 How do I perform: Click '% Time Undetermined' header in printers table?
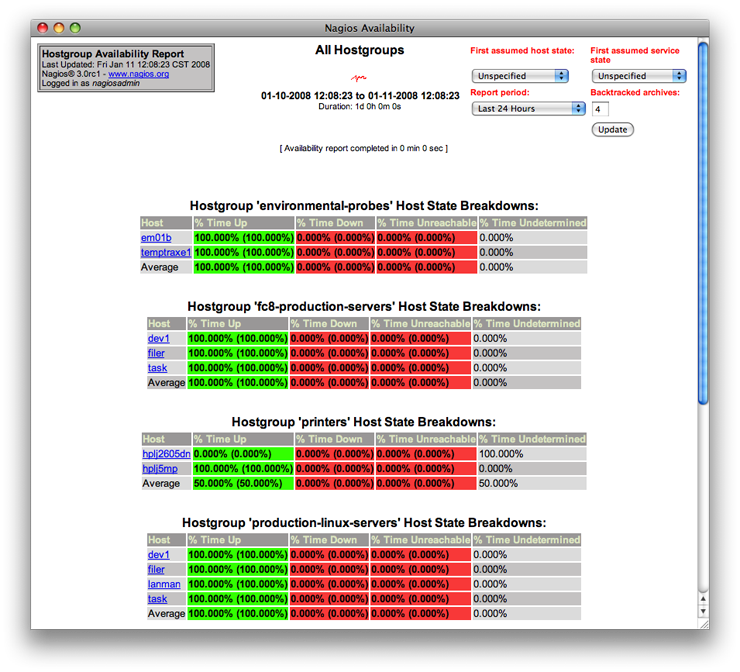coord(532,439)
